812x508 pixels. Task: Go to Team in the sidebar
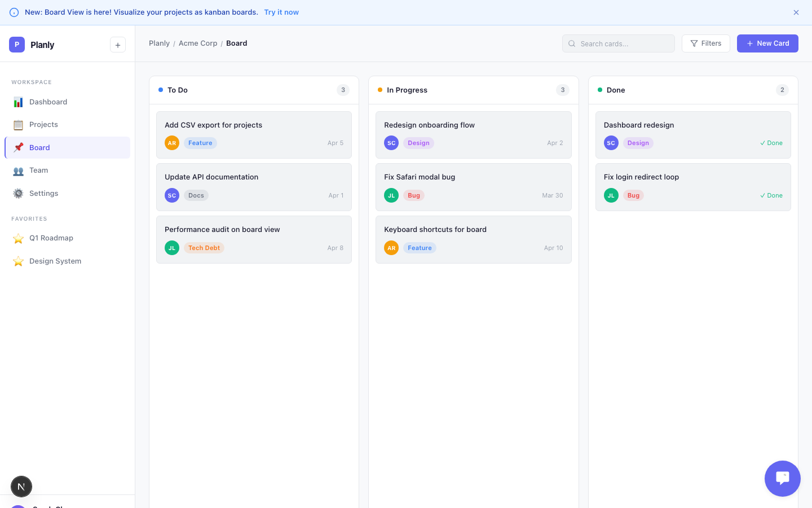(38, 170)
